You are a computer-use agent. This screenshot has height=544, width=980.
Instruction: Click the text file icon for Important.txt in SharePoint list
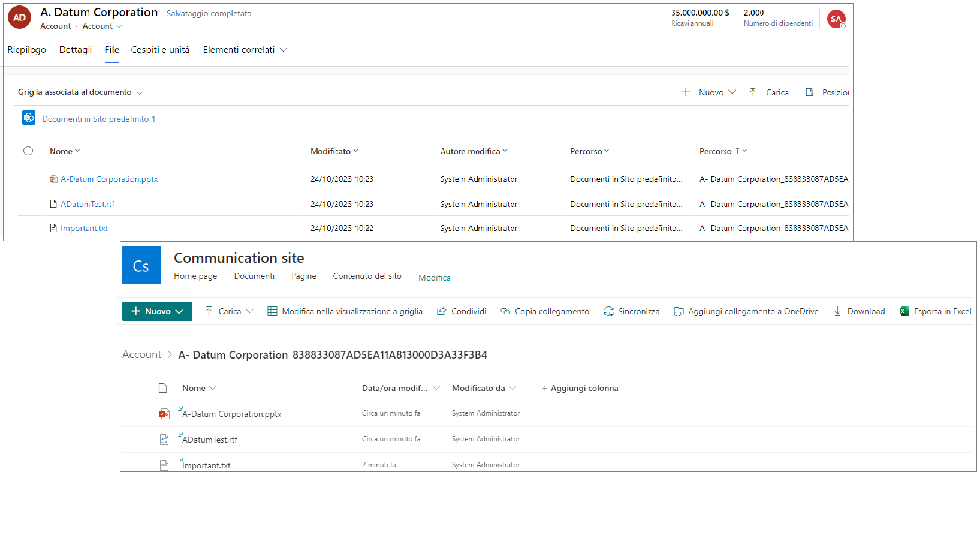pyautogui.click(x=164, y=465)
